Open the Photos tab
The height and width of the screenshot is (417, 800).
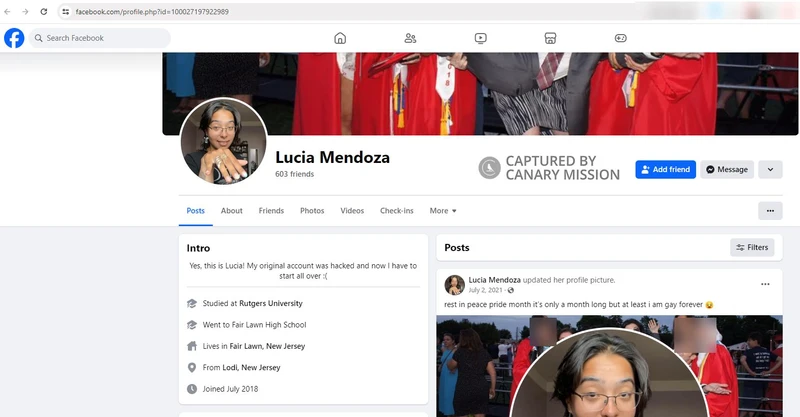coord(312,211)
